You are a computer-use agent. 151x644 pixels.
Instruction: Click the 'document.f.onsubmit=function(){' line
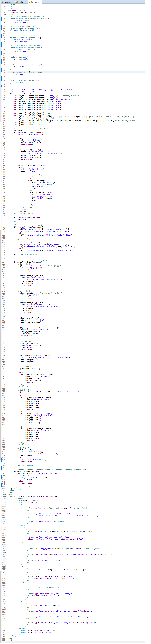point(28,262)
